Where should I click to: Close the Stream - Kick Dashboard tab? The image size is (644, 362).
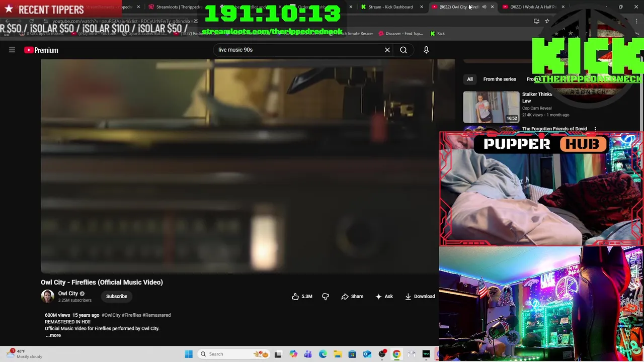(x=422, y=7)
